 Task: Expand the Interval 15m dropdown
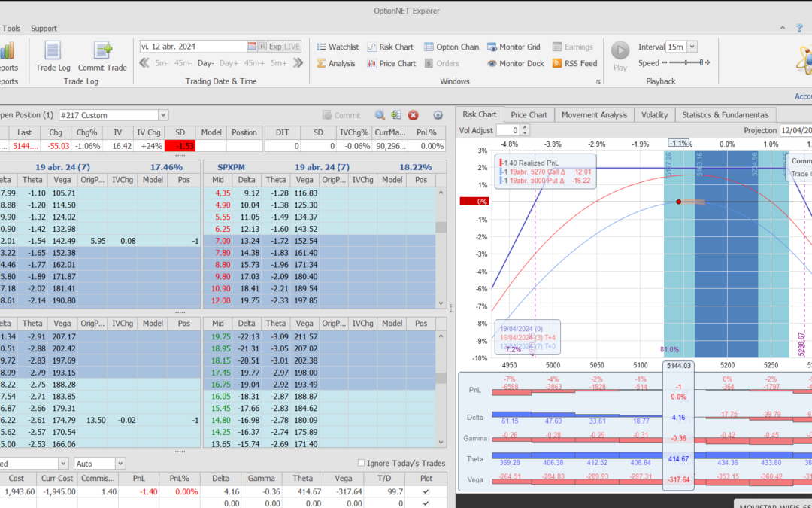[x=692, y=47]
